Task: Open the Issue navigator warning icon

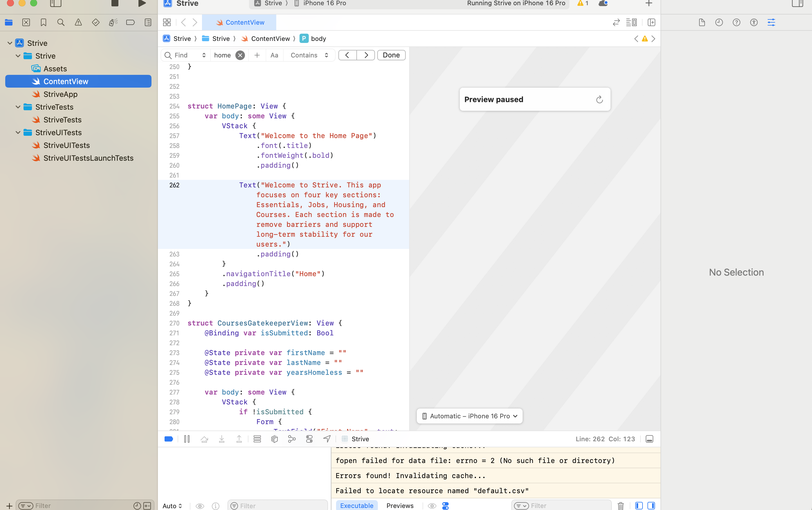Action: click(x=78, y=22)
